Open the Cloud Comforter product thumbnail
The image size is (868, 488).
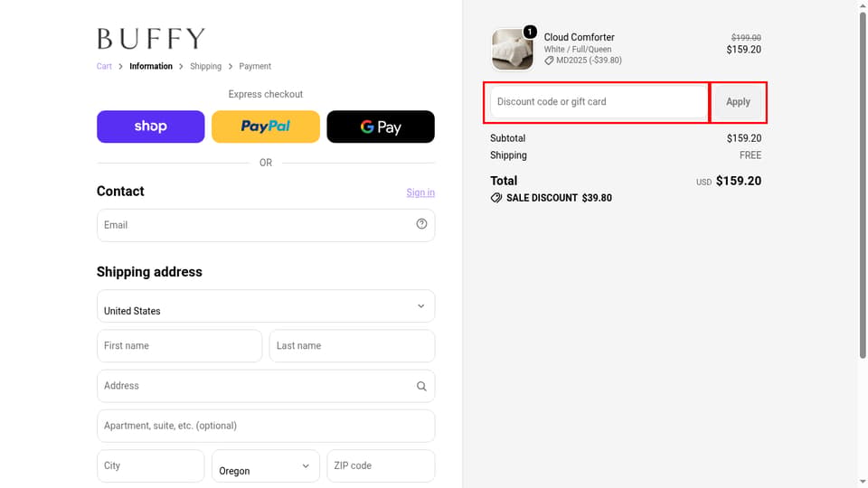pos(512,49)
